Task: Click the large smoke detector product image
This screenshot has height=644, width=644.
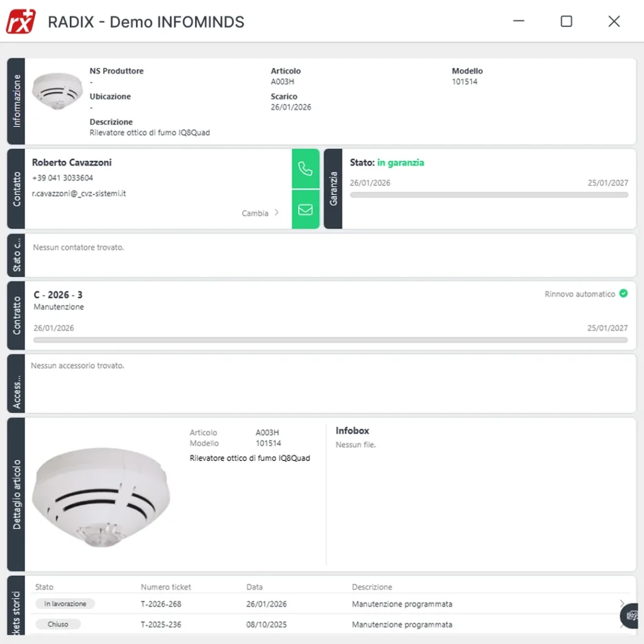Action: click(101, 497)
